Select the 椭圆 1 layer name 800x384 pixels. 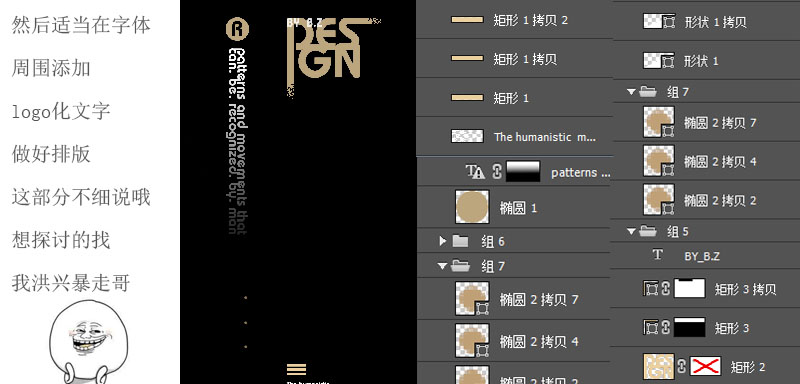[518, 208]
